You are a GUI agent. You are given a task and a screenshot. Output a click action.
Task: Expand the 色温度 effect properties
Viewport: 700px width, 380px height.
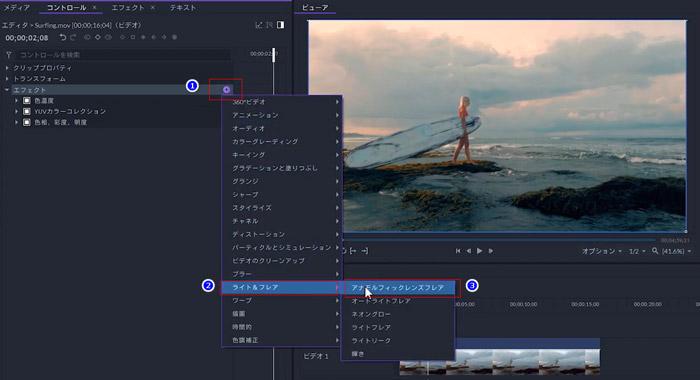(17, 101)
